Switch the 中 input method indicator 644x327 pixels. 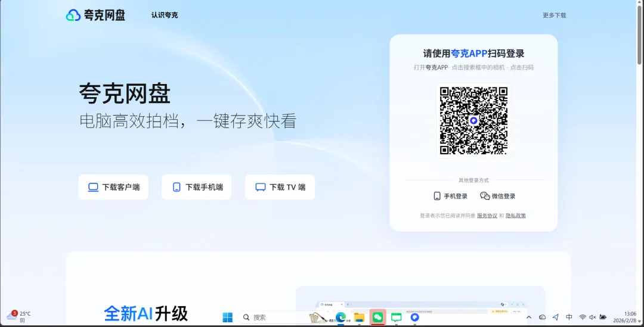[x=569, y=317]
